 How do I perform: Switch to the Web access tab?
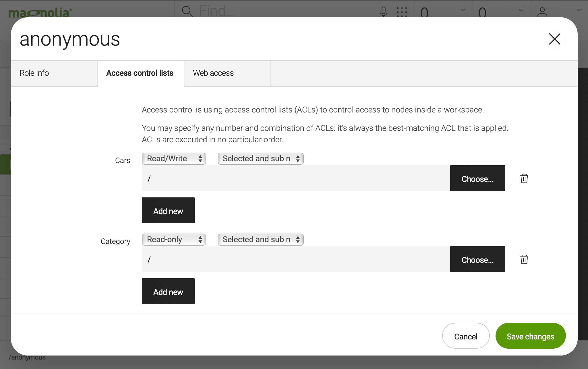[227, 73]
